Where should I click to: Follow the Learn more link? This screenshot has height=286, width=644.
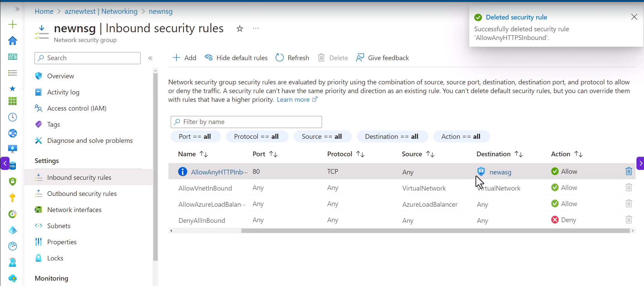click(297, 100)
